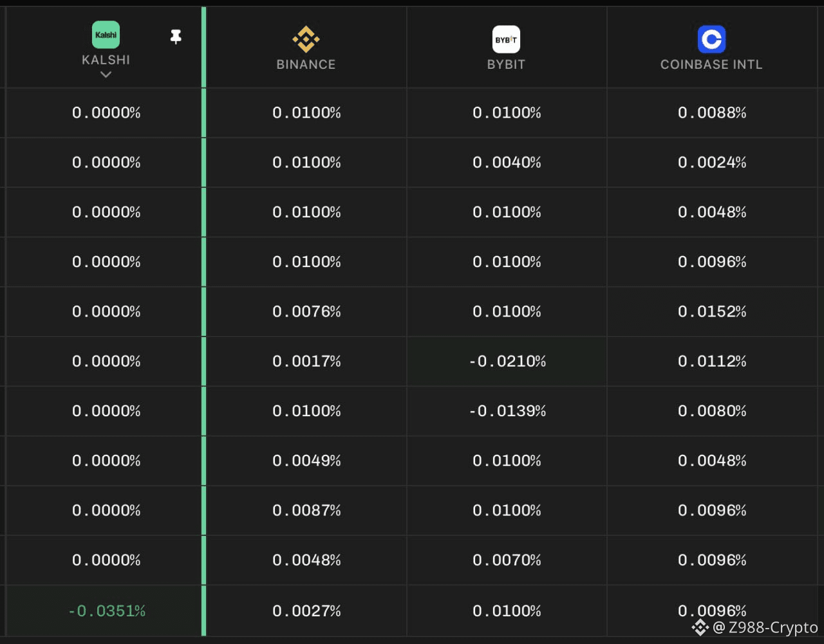Image resolution: width=824 pixels, height=644 pixels.
Task: Click the Binance logo icon
Action: (x=306, y=39)
